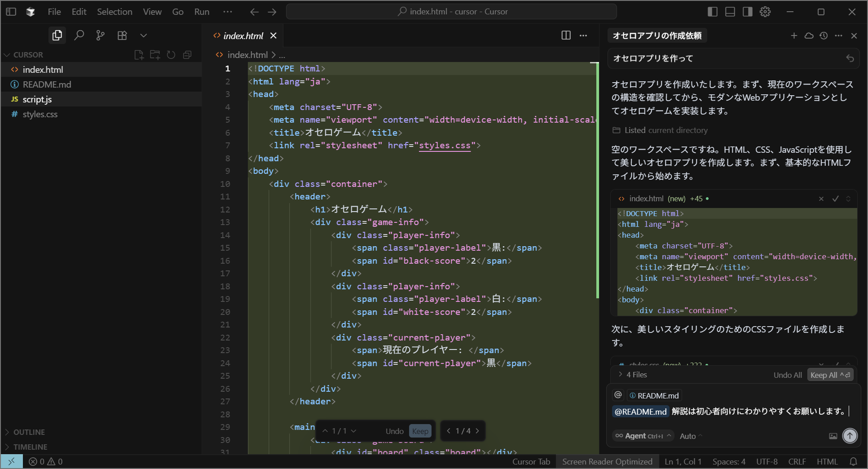Show more menu items ellipsis
Image resolution: width=868 pixels, height=469 pixels.
[228, 12]
